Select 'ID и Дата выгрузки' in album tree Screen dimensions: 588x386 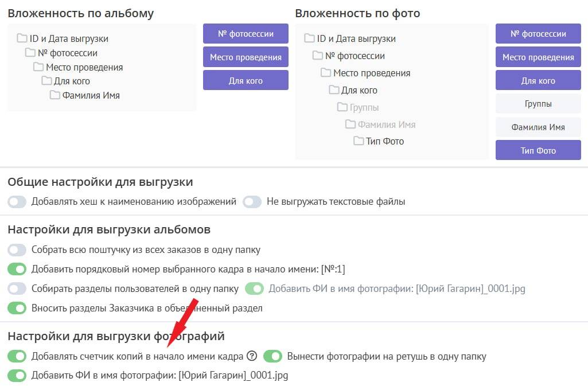69,39
